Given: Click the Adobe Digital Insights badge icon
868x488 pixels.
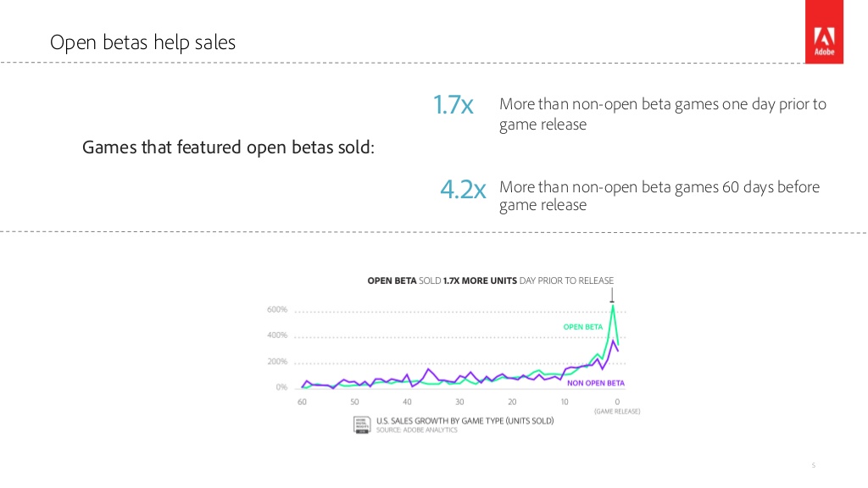Looking at the screenshot, I should pos(360,425).
